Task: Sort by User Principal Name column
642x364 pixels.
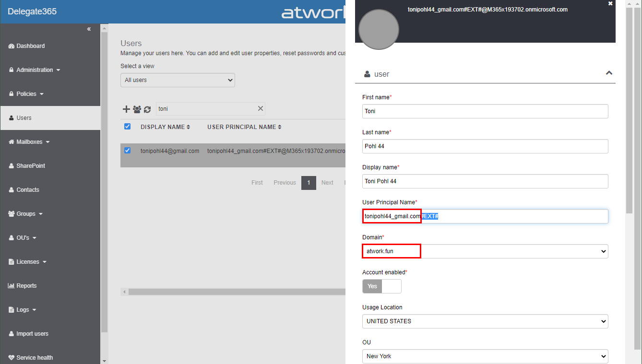Action: pyautogui.click(x=244, y=127)
